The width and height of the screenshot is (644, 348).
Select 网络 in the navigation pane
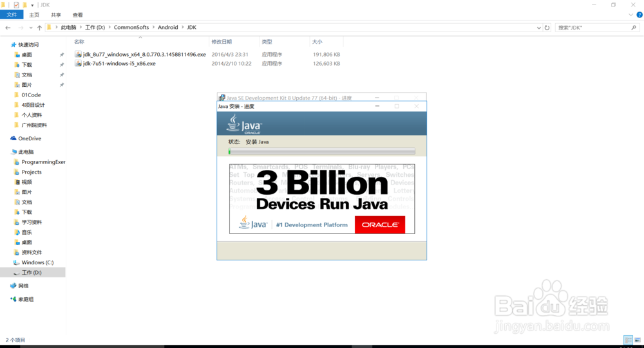23,286
